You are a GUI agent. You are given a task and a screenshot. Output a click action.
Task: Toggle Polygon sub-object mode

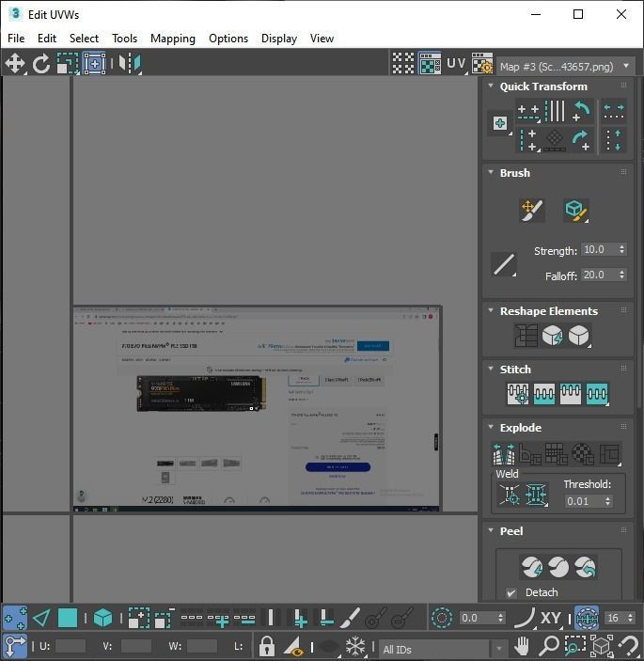[x=68, y=618]
